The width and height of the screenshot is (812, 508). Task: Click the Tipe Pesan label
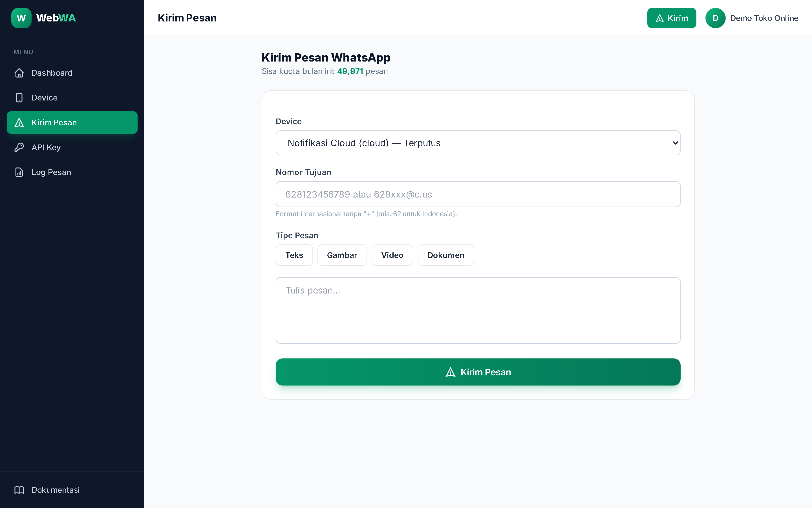coord(297,235)
